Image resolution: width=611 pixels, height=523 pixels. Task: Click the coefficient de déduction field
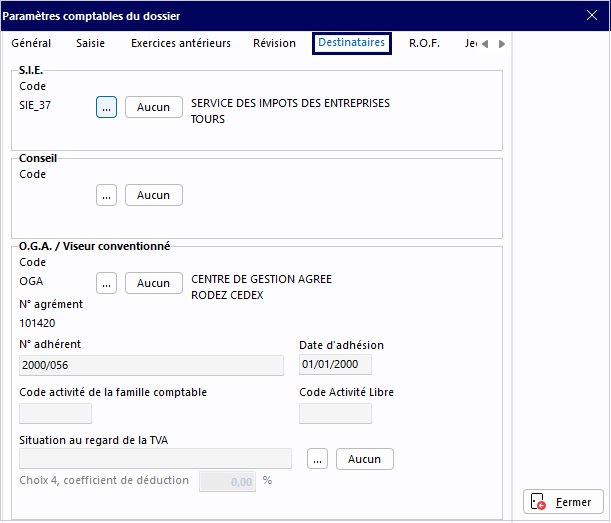pos(228,482)
